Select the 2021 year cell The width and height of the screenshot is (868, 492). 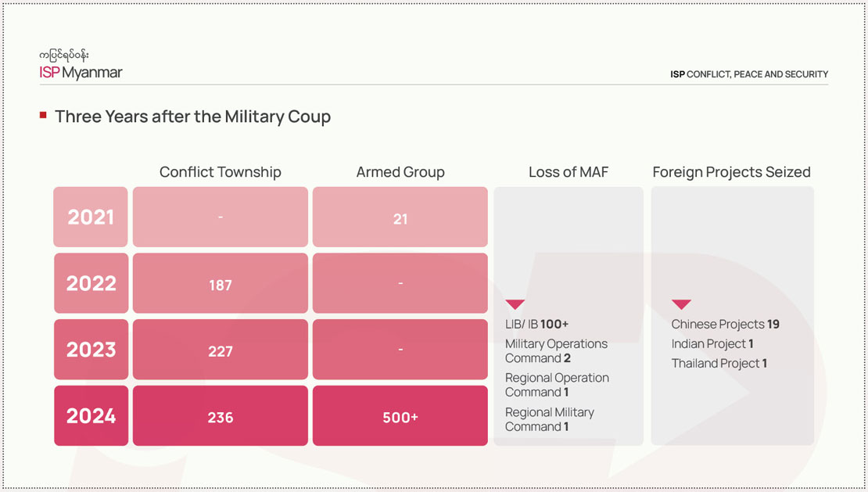pos(91,217)
